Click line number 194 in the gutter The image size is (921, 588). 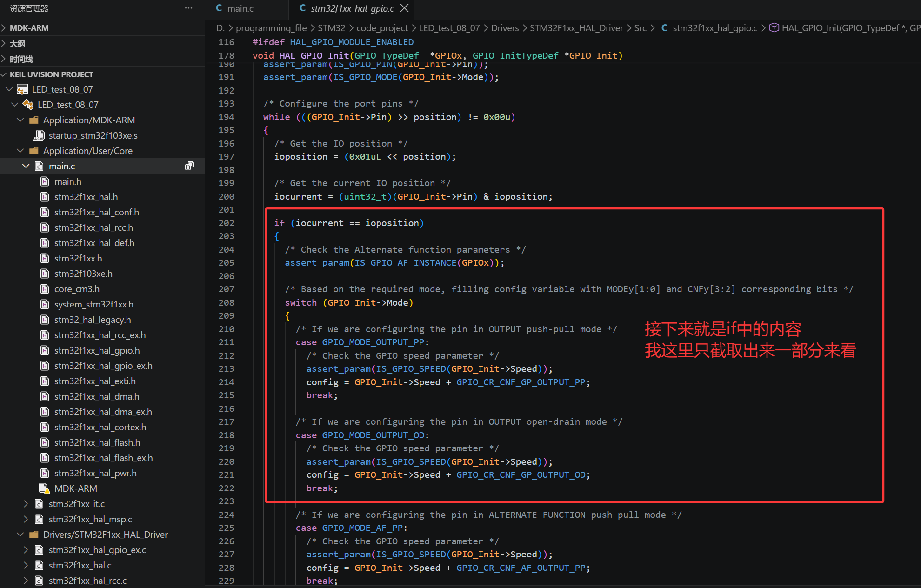(x=227, y=117)
